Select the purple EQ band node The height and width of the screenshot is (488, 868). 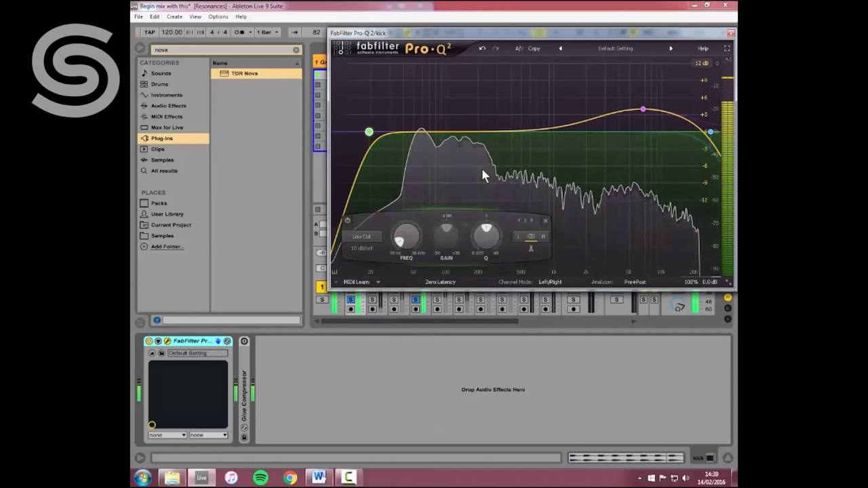643,109
